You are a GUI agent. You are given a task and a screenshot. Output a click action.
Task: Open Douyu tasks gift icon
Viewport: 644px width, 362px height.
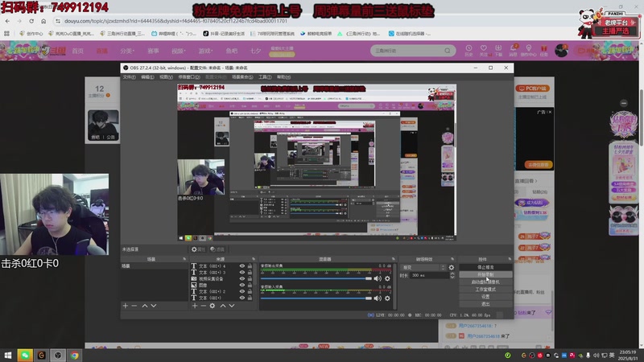(544, 51)
